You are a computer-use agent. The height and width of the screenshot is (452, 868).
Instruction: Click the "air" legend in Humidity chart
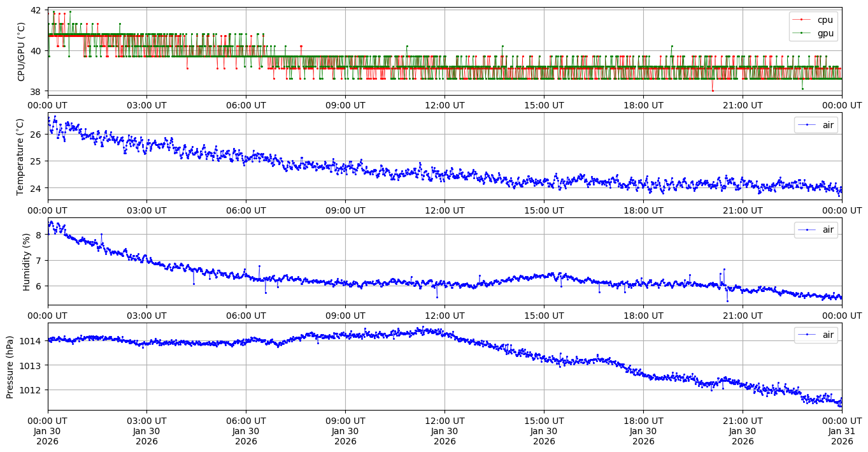(x=827, y=230)
